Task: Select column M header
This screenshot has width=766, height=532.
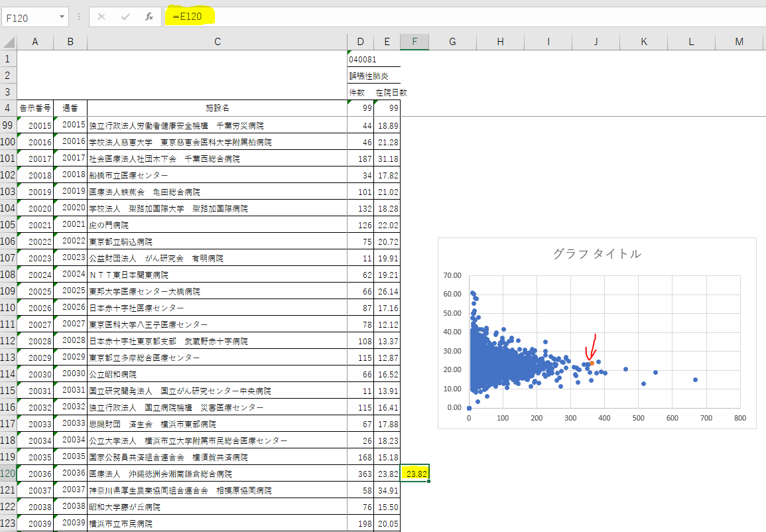Action: pyautogui.click(x=739, y=42)
